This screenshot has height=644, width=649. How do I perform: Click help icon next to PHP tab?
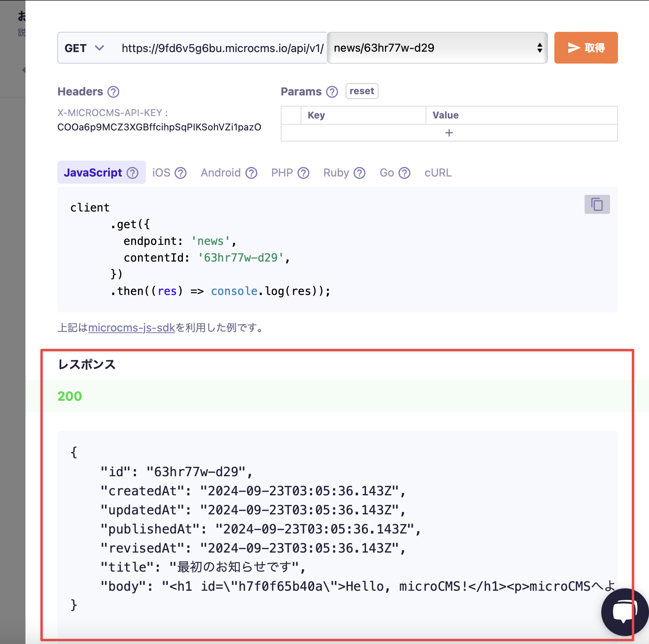click(303, 173)
